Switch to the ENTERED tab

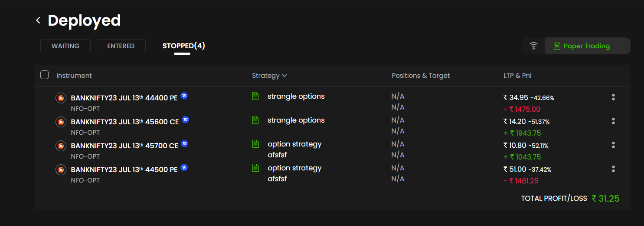[121, 46]
